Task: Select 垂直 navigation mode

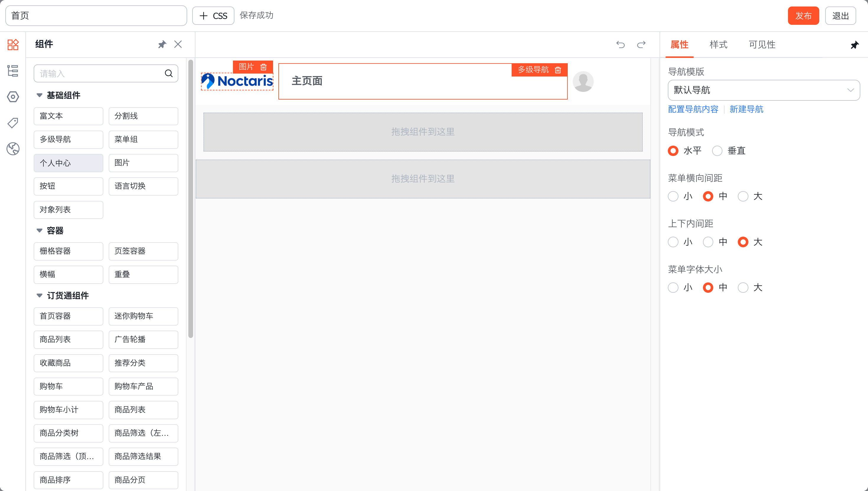Action: click(717, 151)
